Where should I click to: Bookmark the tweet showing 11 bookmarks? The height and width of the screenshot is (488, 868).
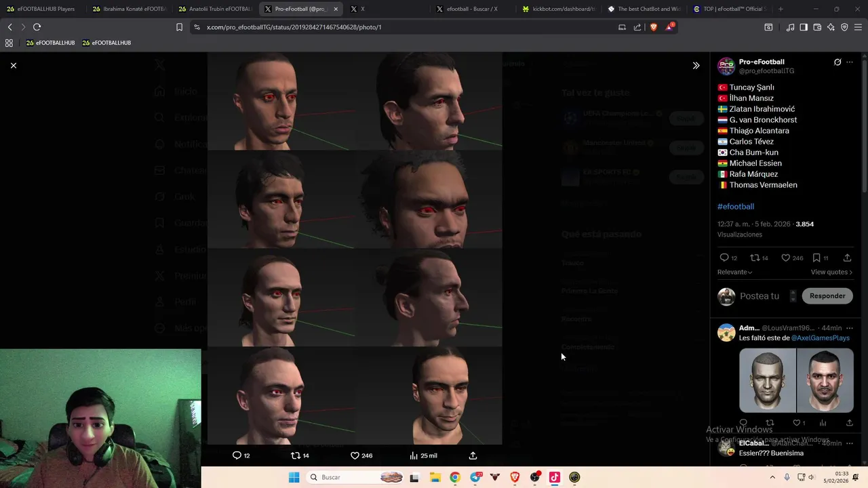click(x=816, y=258)
